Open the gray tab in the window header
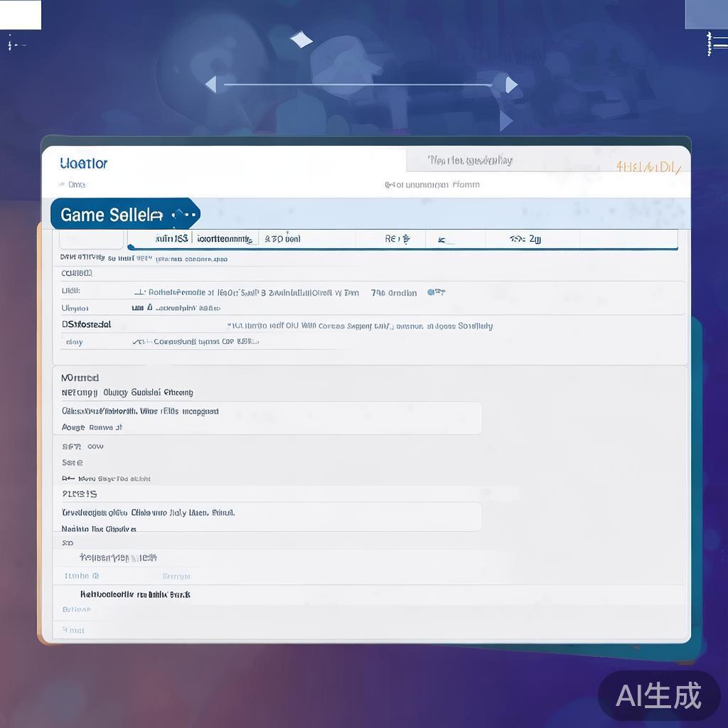Image resolution: width=728 pixels, height=728 pixels. point(469,161)
